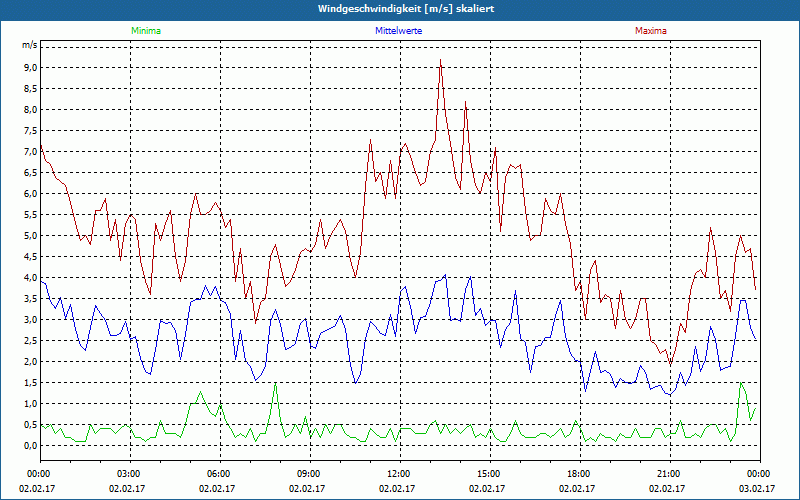Select the blue 'Mittelwerte' legend label
The height and width of the screenshot is (500, 800).
(398, 31)
